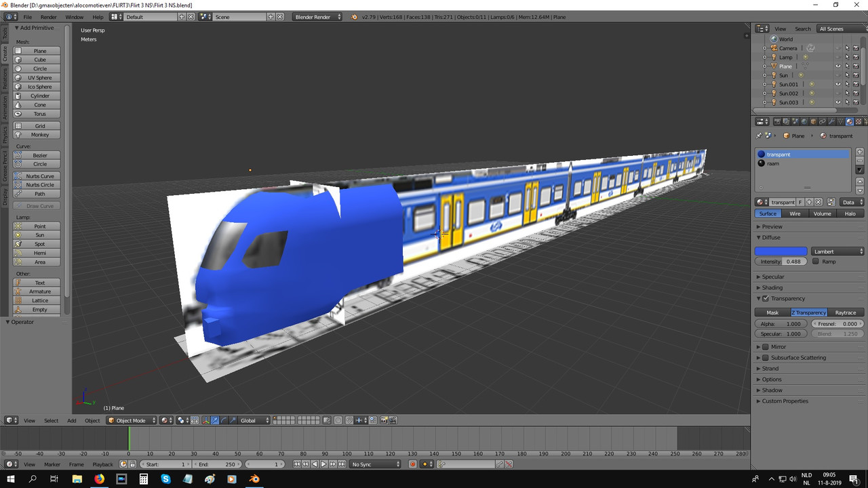Open the No Sync dropdown

pos(376,464)
